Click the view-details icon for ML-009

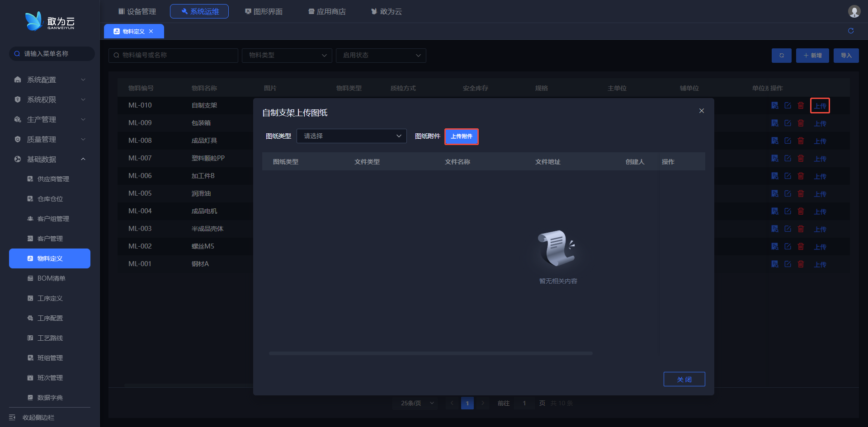coord(775,123)
